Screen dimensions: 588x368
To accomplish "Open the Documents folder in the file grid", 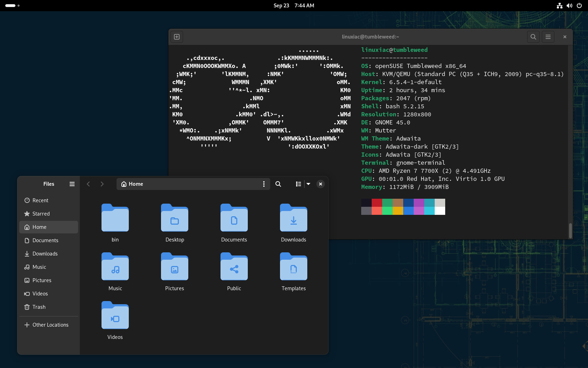I will (x=234, y=218).
